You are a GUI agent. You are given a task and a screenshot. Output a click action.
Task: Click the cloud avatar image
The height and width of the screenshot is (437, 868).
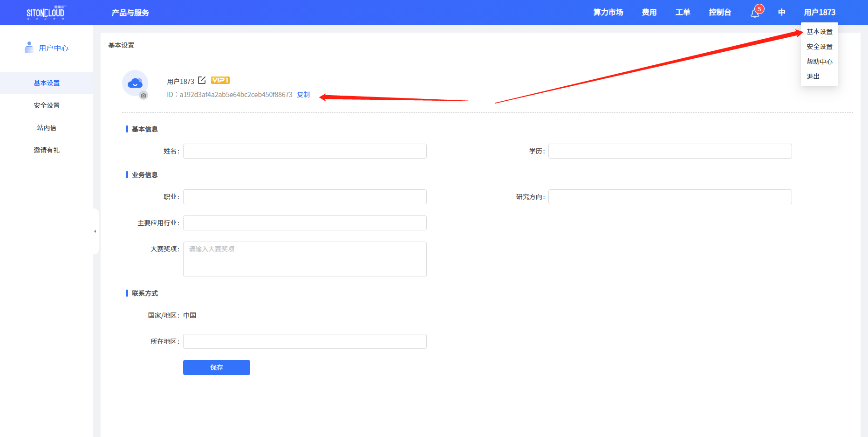click(135, 83)
